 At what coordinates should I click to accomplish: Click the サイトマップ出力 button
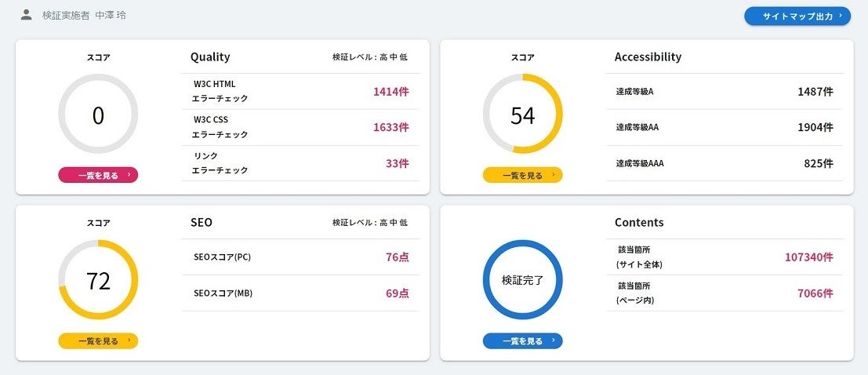point(797,16)
